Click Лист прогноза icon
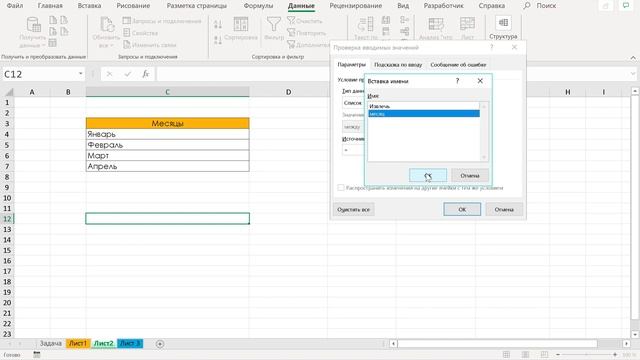Screen dimensions: 640x360 pyautogui.click(x=467, y=24)
